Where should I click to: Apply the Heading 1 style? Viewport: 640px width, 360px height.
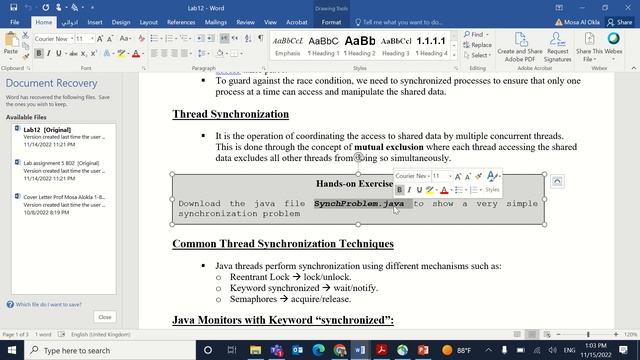(x=323, y=45)
